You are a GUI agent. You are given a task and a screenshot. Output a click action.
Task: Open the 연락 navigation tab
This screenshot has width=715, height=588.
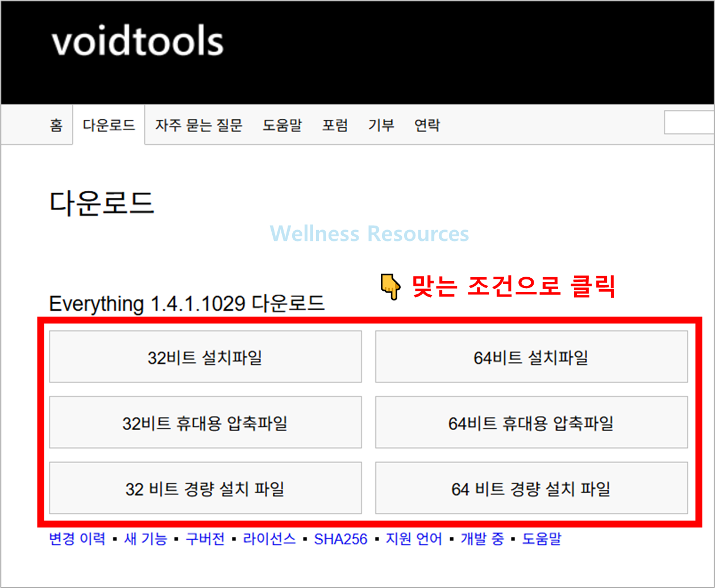427,125
